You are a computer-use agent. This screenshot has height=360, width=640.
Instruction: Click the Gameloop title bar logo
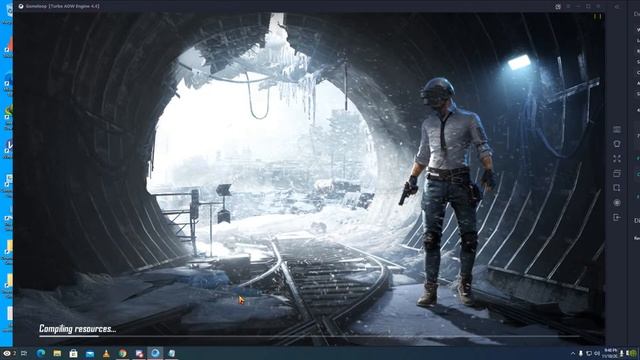pos(21,6)
